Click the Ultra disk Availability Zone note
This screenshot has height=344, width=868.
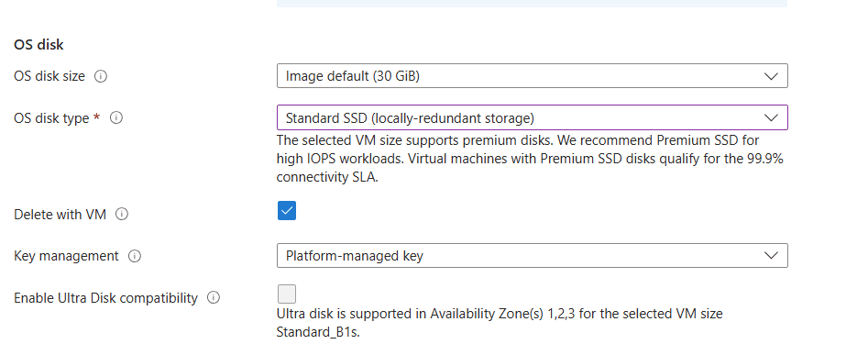pos(500,323)
